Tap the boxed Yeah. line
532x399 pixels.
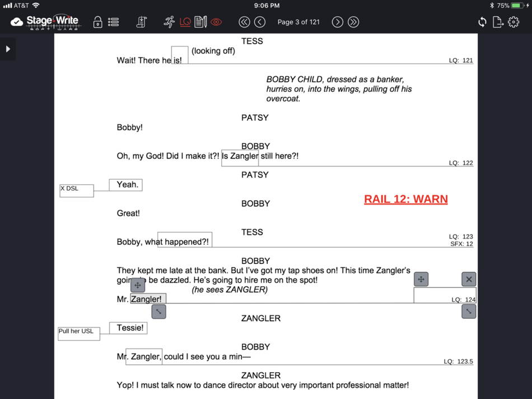[125, 185]
